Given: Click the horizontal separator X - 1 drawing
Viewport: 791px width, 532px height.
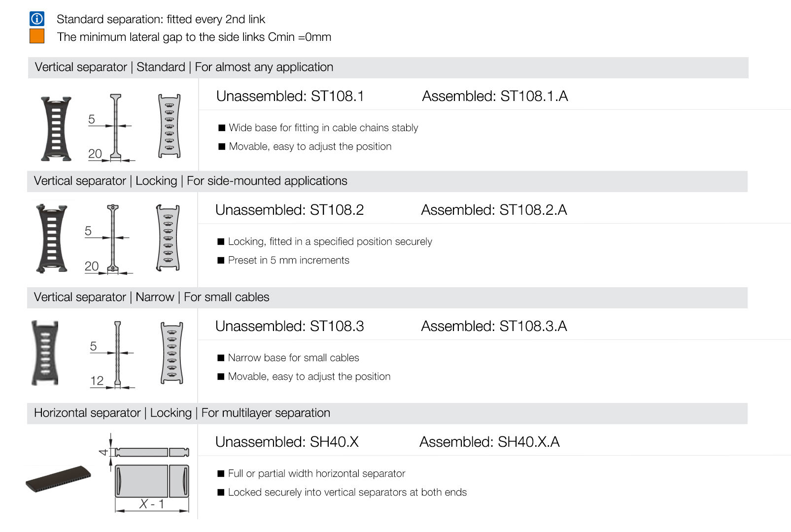Looking at the screenshot, I should [150, 474].
